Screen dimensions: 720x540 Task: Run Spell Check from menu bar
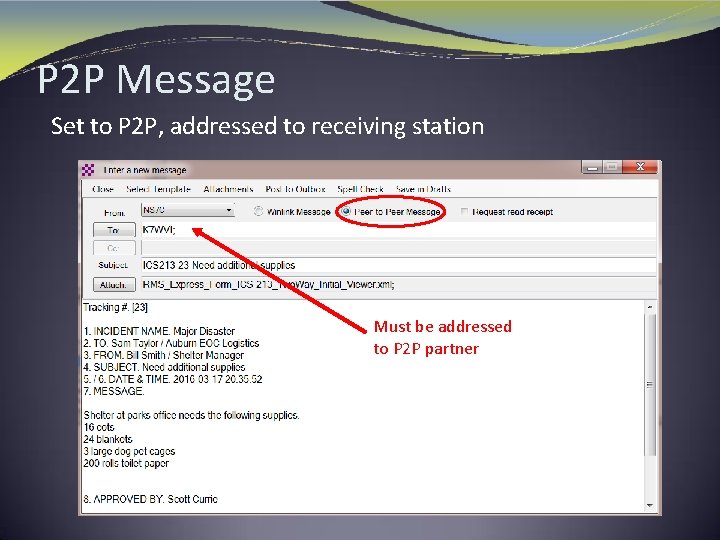click(x=360, y=189)
